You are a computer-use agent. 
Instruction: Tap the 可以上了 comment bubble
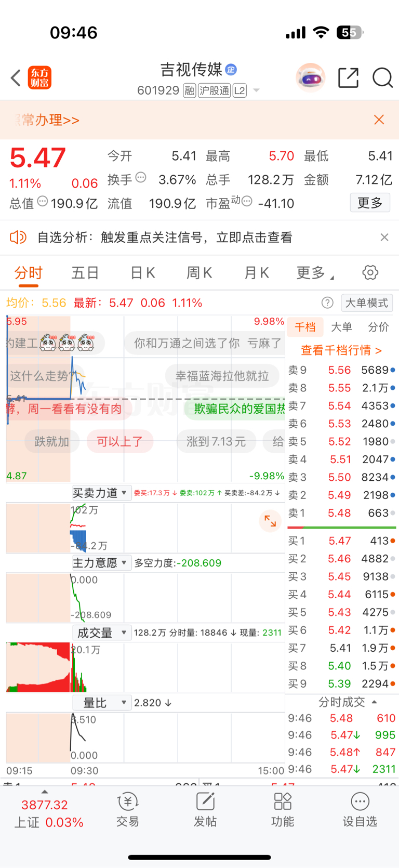(120, 442)
